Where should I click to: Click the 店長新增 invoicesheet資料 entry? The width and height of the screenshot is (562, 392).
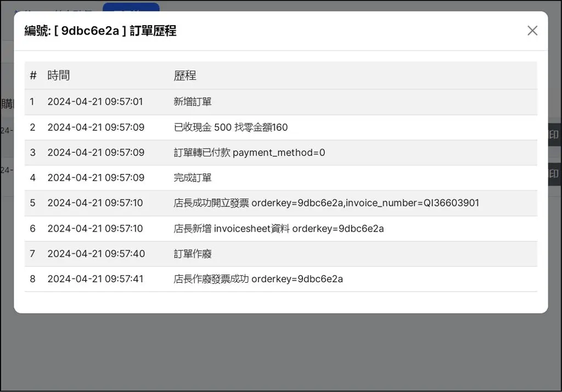tap(278, 228)
